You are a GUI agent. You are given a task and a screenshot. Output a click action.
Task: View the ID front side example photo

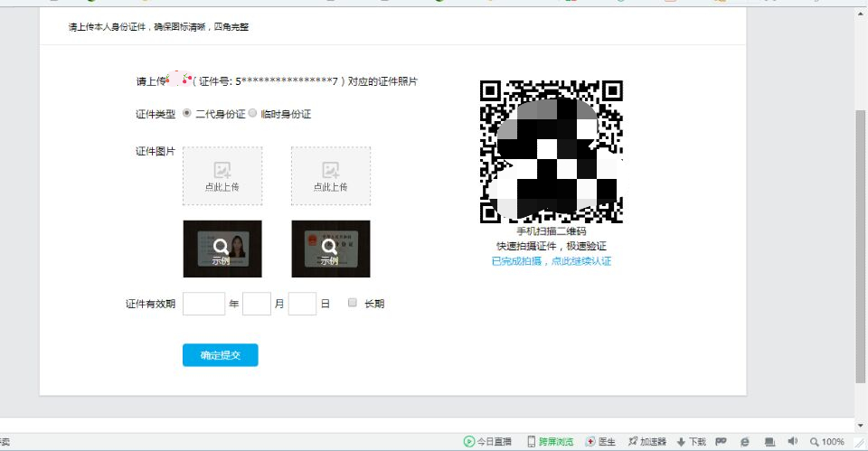click(x=222, y=249)
